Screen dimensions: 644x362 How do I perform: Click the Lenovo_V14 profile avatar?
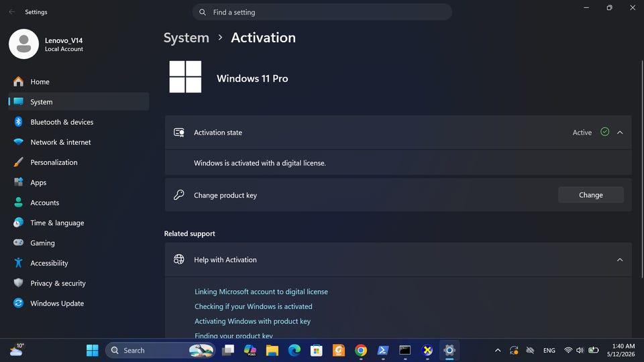pyautogui.click(x=24, y=44)
